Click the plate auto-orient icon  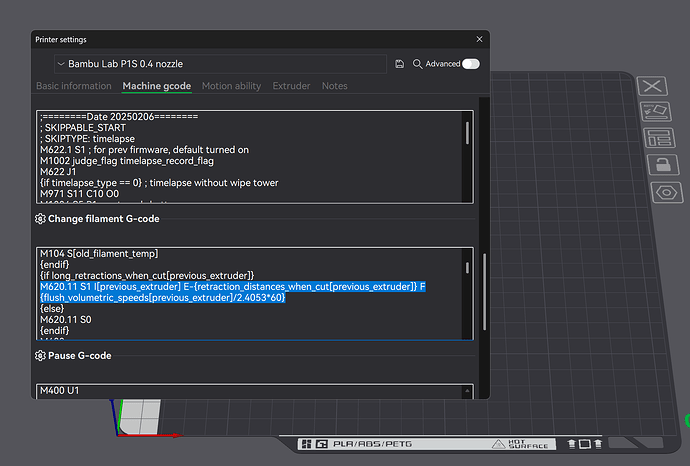pyautogui.click(x=656, y=112)
